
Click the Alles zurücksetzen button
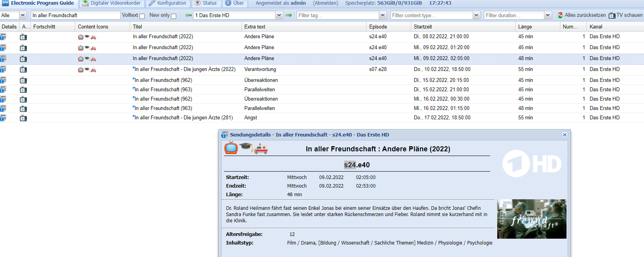point(581,15)
